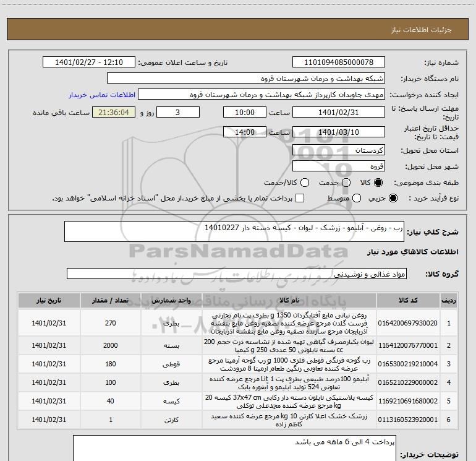
Task: Click the تاریخ نیاز column header
Action: (49, 301)
